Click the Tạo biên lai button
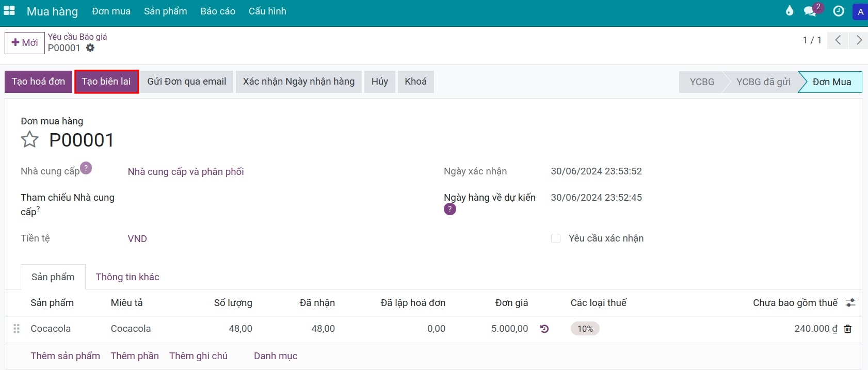Screen dimensions: 868x370 point(106,82)
